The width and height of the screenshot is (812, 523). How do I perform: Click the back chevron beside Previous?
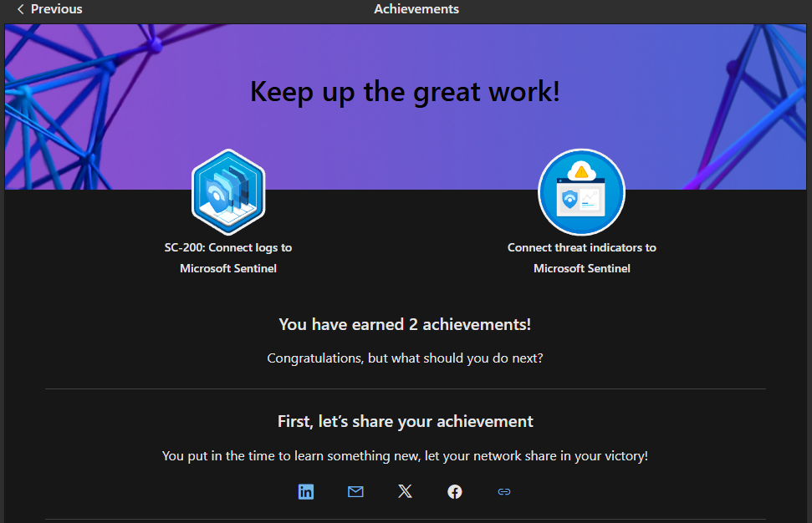point(18,9)
